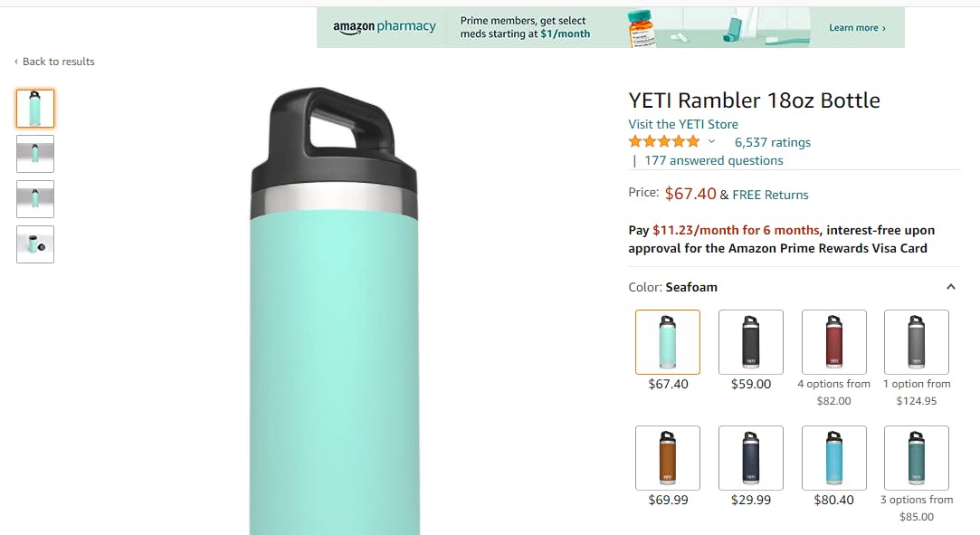This screenshot has width=980, height=535.
Task: View the third product thumbnail image
Action: (x=35, y=199)
